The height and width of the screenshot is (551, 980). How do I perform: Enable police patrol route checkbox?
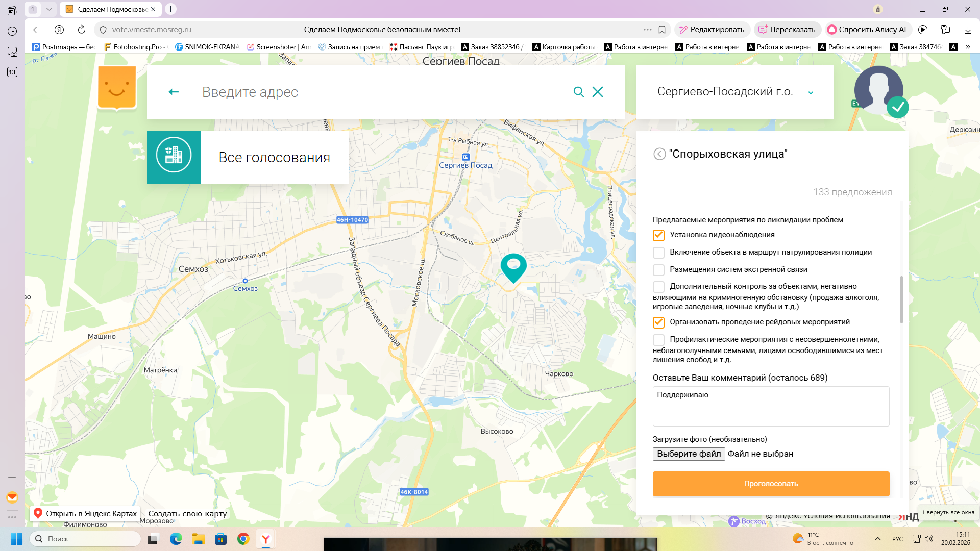pyautogui.click(x=658, y=253)
